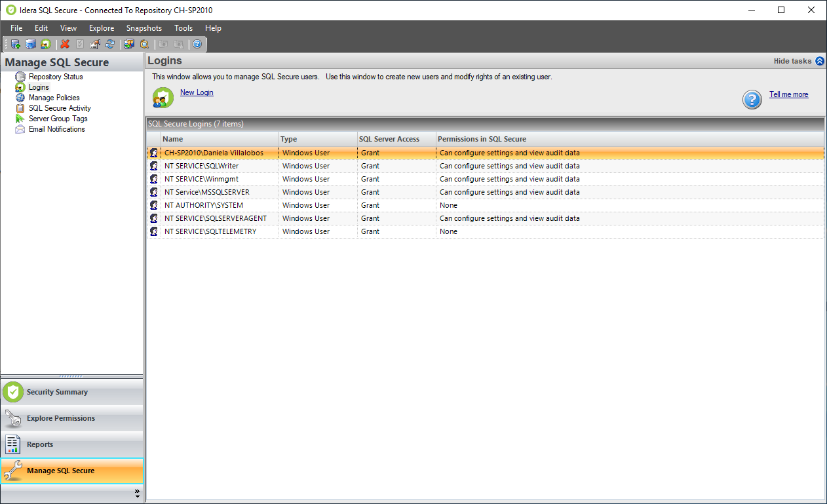Viewport: 827px width, 504px height.
Task: Open the Tools menu
Action: [x=183, y=28]
